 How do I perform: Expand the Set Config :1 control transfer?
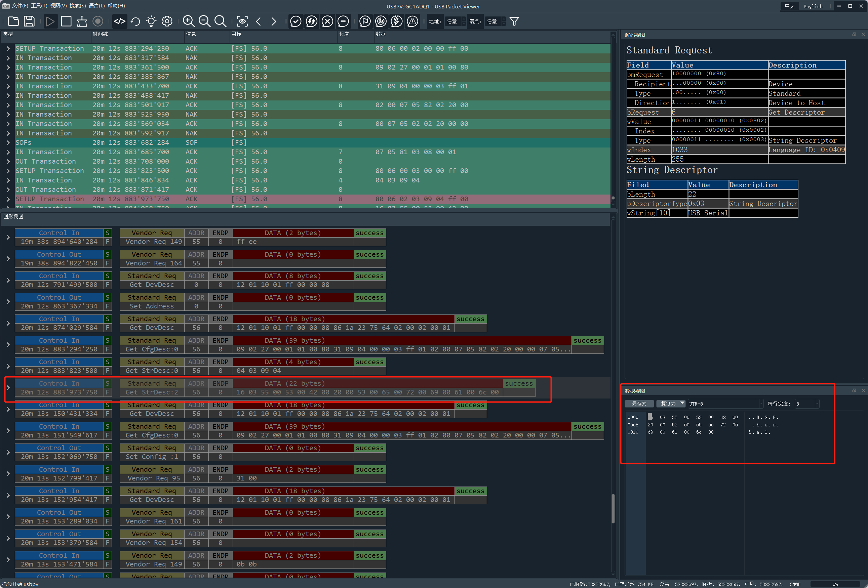pos(8,453)
